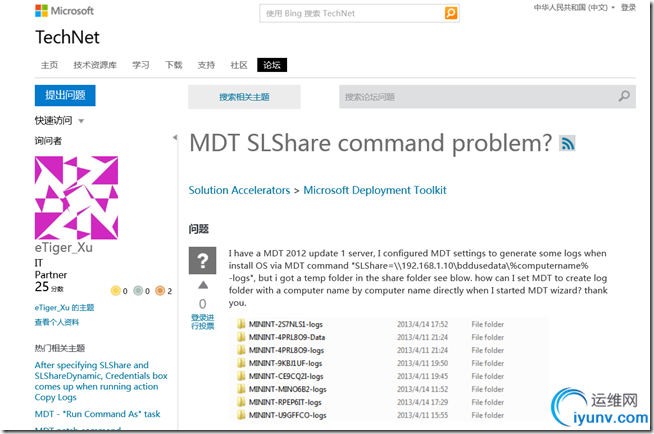Click MININT-RPEP6IT-logs folder icon

coord(241,402)
